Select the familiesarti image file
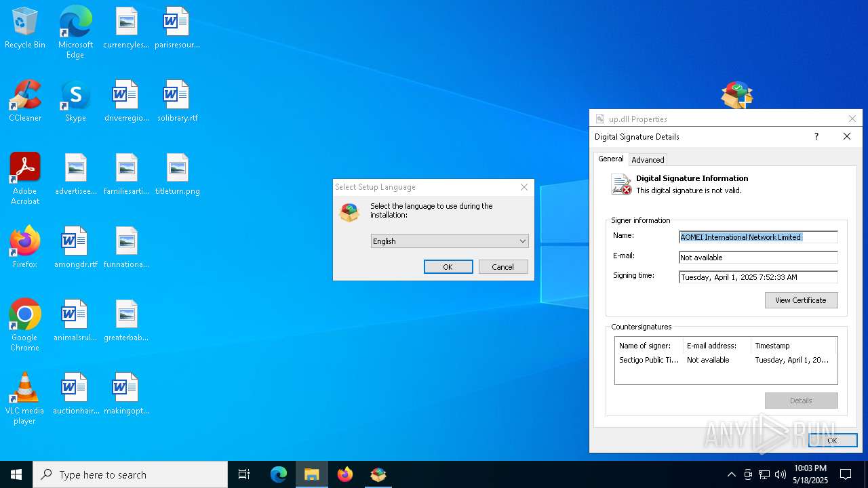Screen dimensions: 868x488 click(x=126, y=175)
